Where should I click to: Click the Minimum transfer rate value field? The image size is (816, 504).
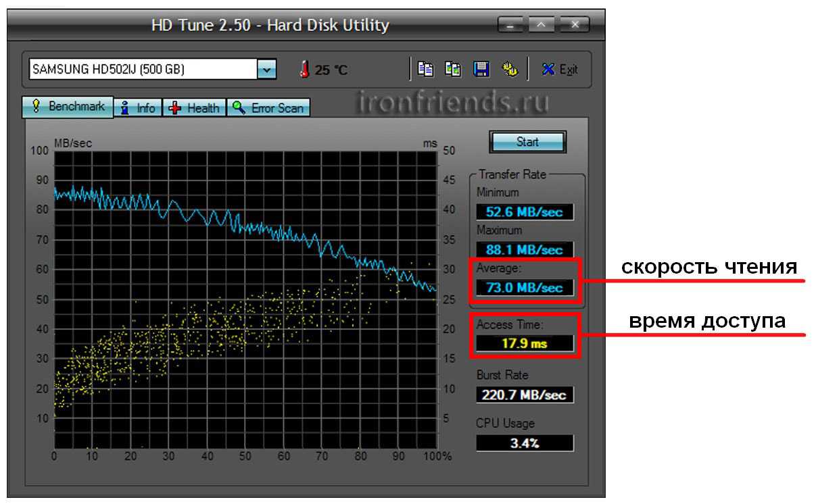click(524, 212)
